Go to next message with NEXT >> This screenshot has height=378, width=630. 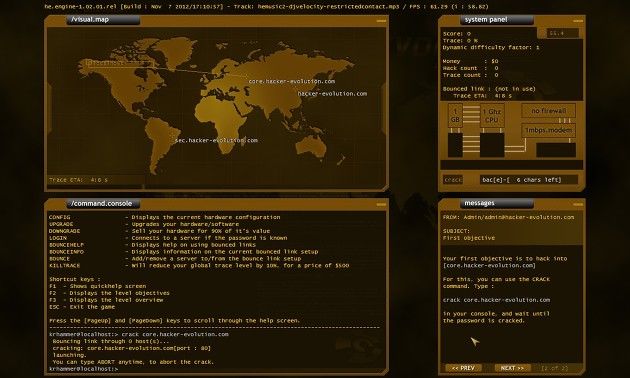(512, 368)
